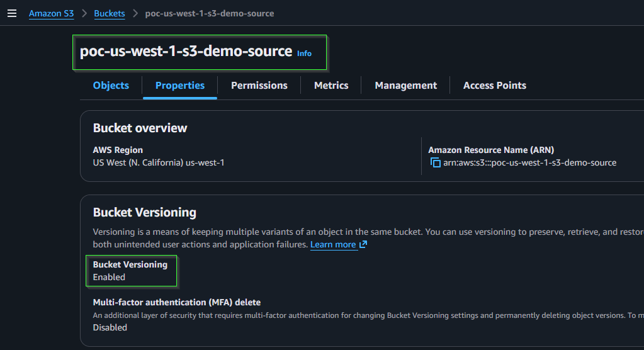This screenshot has width=644, height=350.
Task: Open the Permissions tab
Action: 259,86
